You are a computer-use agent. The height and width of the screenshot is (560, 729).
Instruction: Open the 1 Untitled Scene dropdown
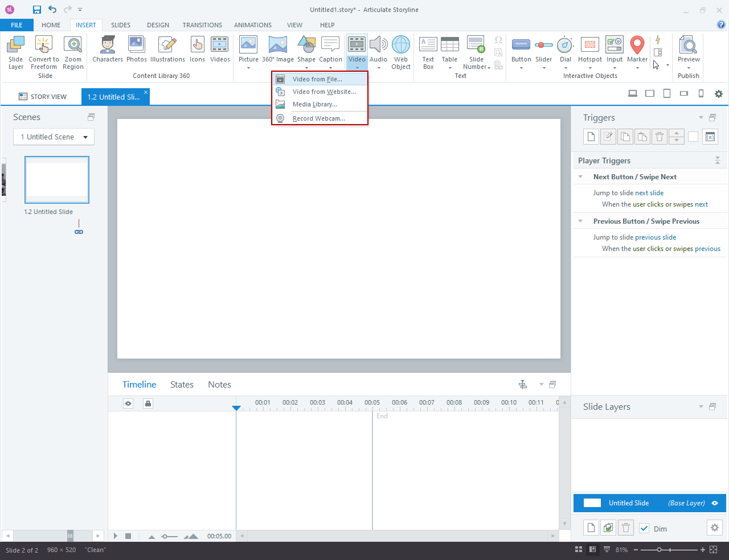(x=54, y=137)
